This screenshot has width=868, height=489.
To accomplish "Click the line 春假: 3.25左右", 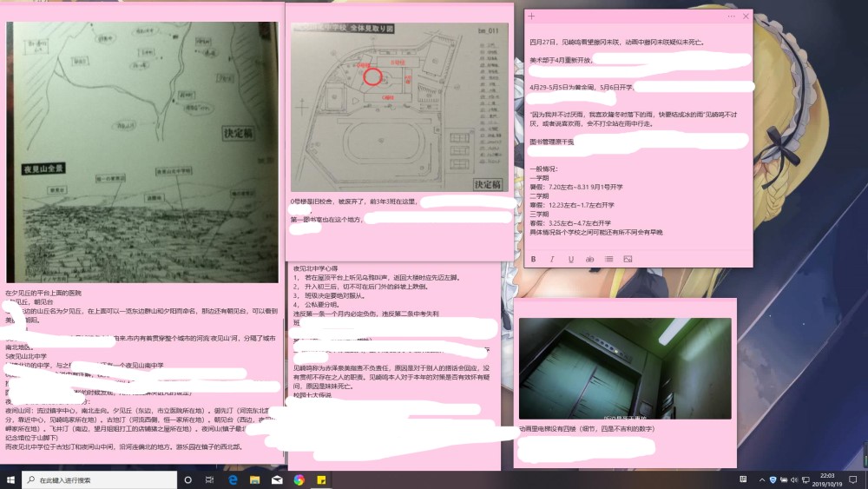I will coord(570,223).
